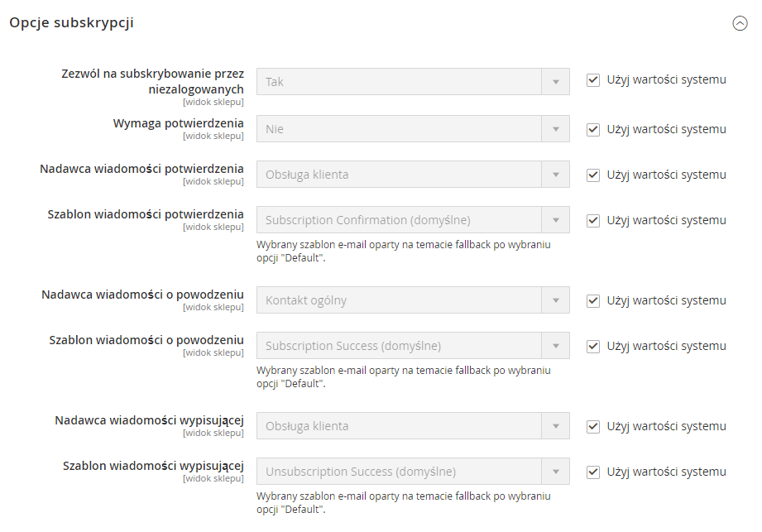Uncheck system value for Nadawca wiadomości o powodzeniu
The width and height of the screenshot is (762, 532).
click(593, 300)
